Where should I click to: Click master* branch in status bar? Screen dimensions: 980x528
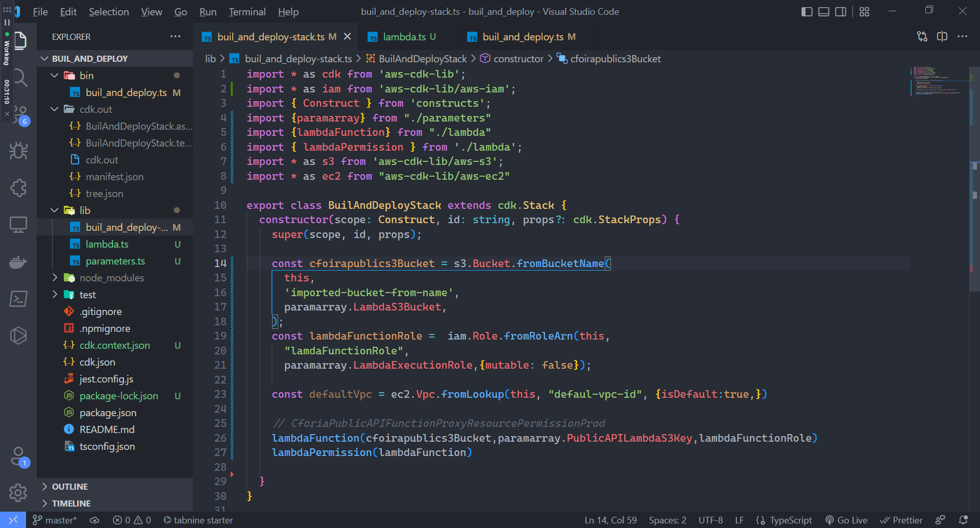coord(55,520)
